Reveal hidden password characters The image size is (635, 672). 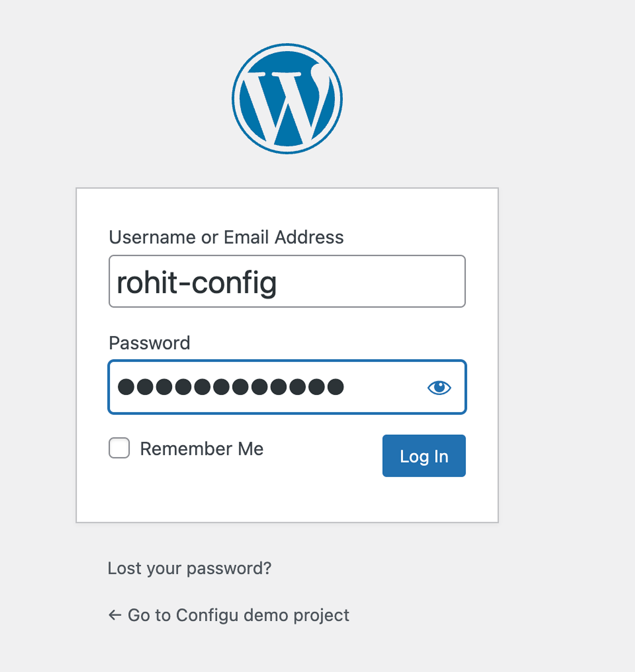[439, 387]
